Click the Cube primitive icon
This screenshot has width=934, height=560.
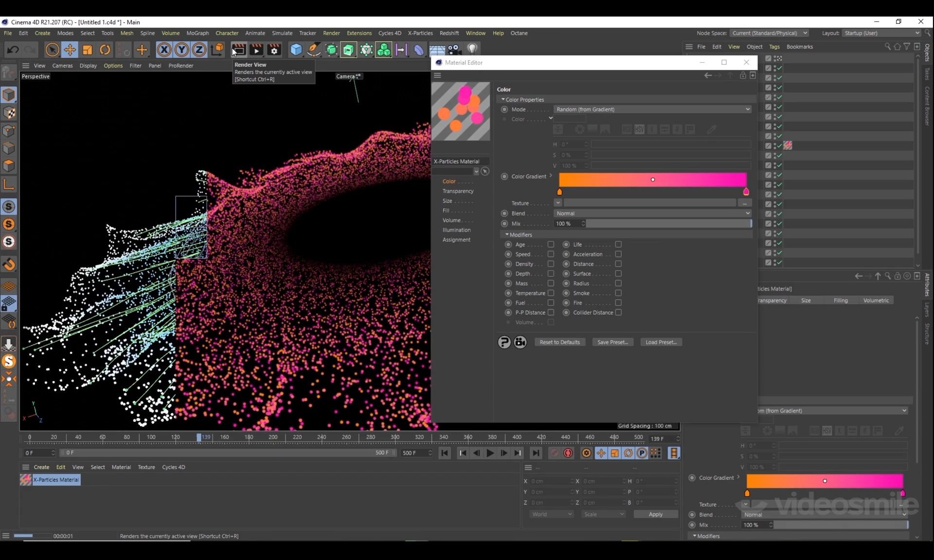point(296,50)
